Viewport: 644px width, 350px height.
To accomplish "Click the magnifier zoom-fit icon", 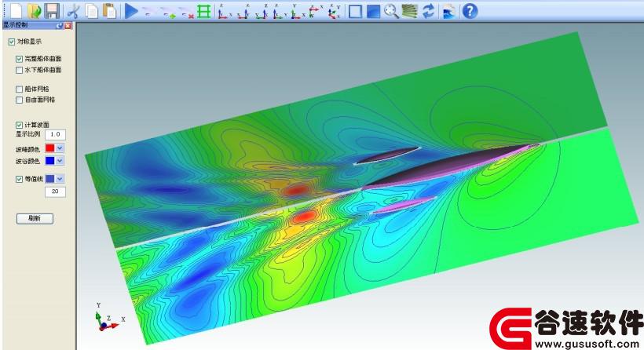I will tap(391, 11).
